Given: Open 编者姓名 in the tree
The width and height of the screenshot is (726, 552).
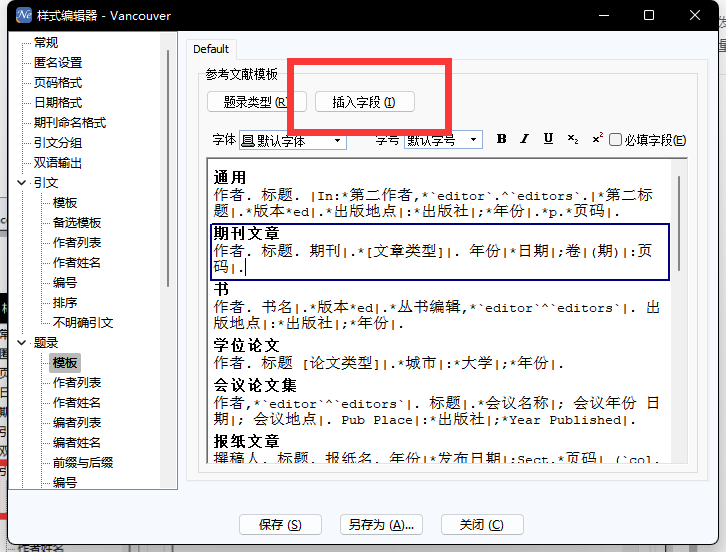Looking at the screenshot, I should pyautogui.click(x=77, y=442).
